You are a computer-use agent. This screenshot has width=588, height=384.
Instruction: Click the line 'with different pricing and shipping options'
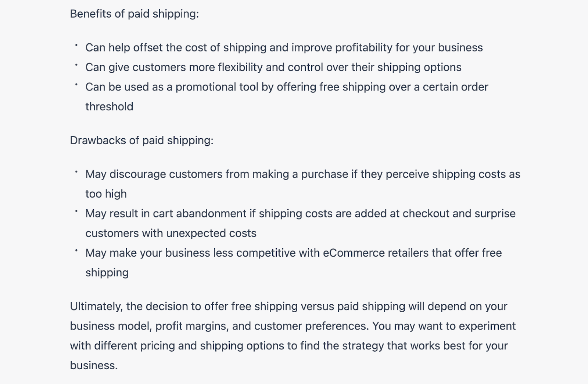(289, 346)
